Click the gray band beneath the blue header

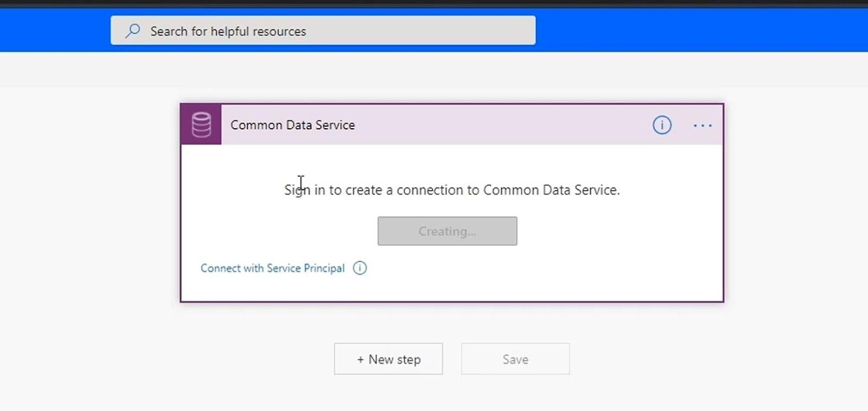434,69
